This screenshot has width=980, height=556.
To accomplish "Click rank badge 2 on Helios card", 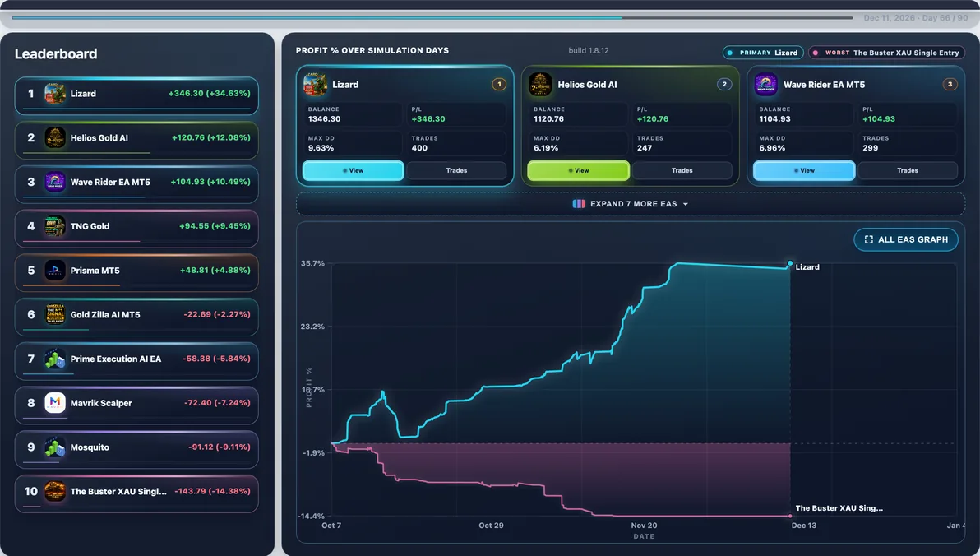I will 724,85.
